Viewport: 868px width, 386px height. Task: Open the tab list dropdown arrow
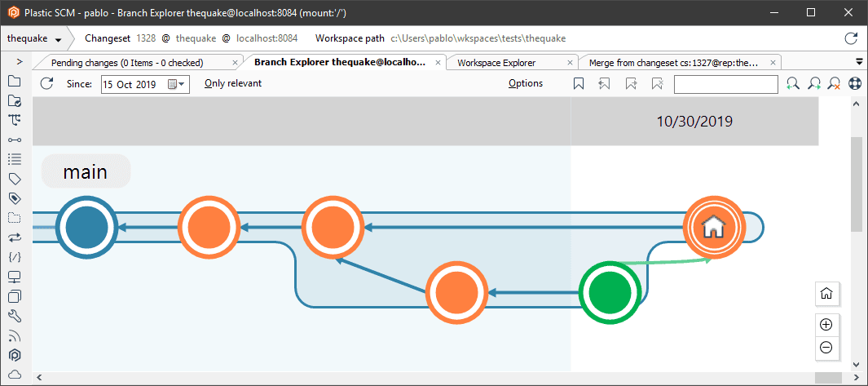(860, 61)
